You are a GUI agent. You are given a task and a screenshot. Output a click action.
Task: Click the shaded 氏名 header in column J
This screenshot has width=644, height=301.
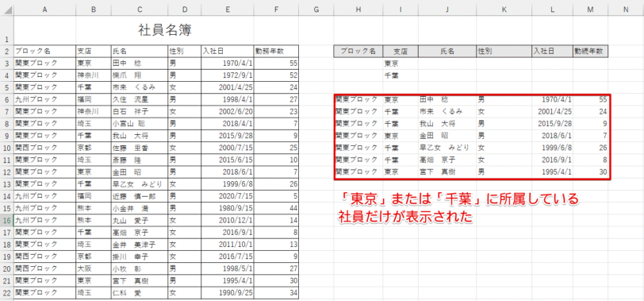tap(447, 52)
